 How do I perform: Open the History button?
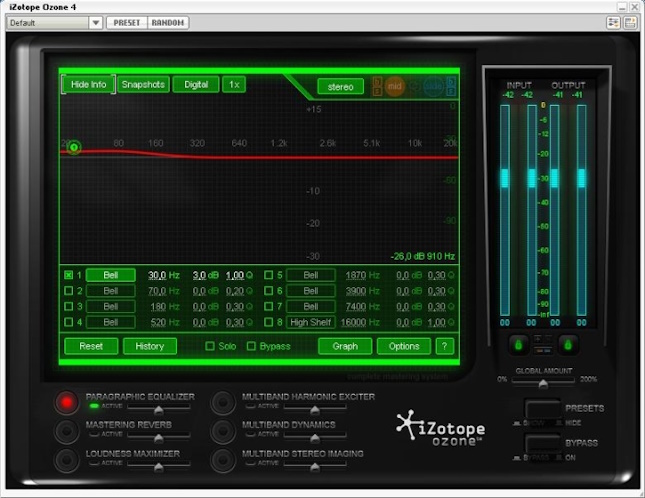pyautogui.click(x=150, y=346)
